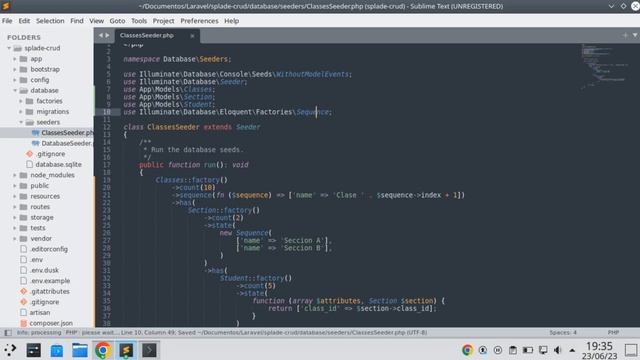Open the Preferences menu
The width and height of the screenshot is (640, 360).
pyautogui.click(x=199, y=21)
